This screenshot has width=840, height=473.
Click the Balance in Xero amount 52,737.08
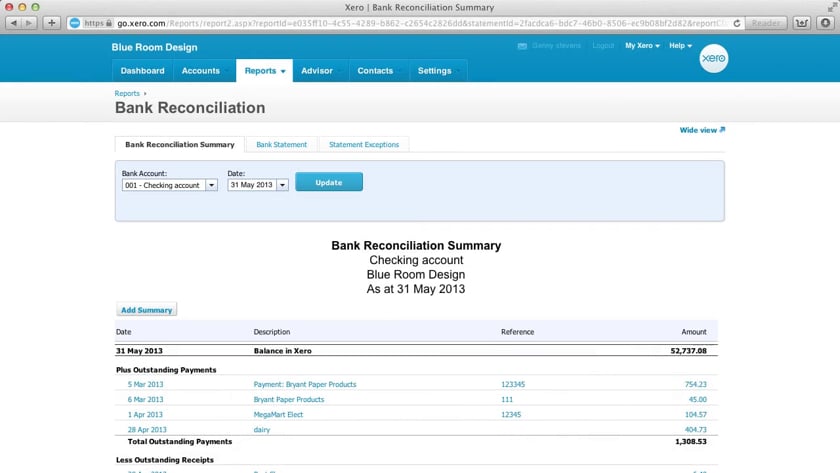(688, 351)
